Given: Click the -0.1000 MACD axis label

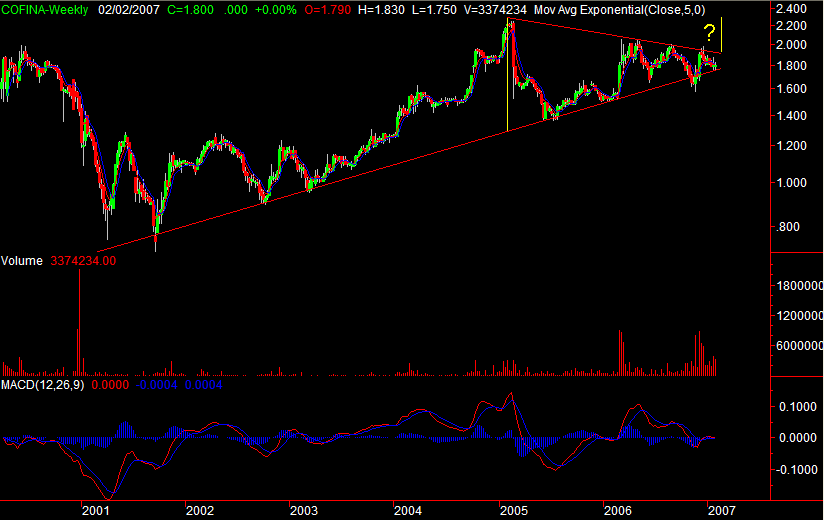Looking at the screenshot, I should [x=797, y=469].
